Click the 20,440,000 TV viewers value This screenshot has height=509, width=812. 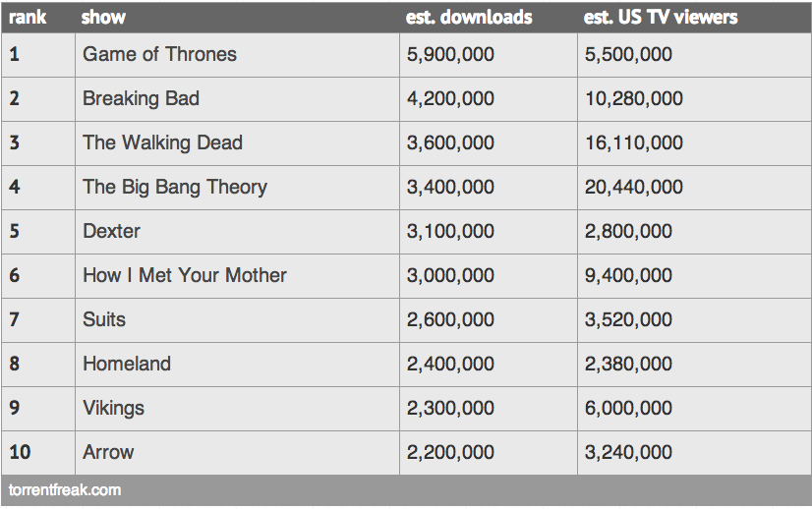tap(633, 187)
